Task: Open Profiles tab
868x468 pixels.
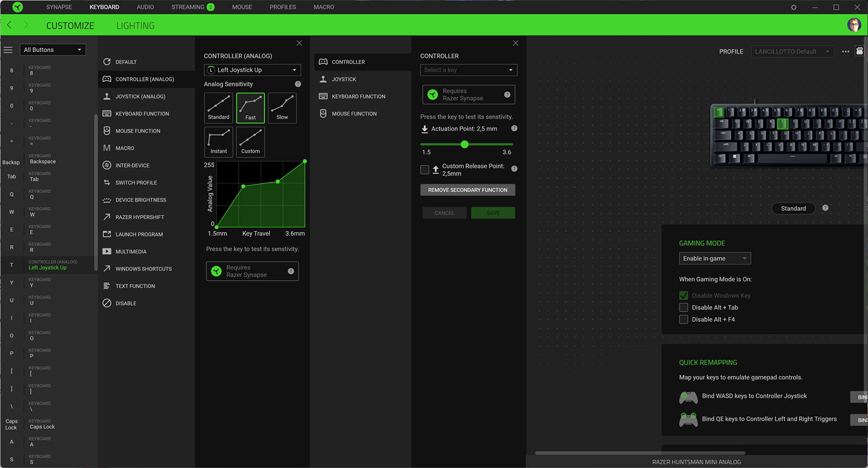Action: pyautogui.click(x=283, y=7)
